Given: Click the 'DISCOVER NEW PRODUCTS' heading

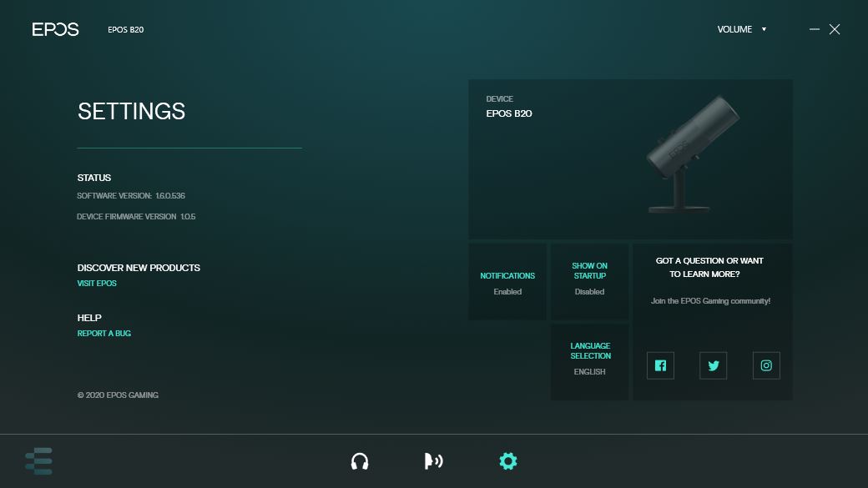Looking at the screenshot, I should coord(139,268).
